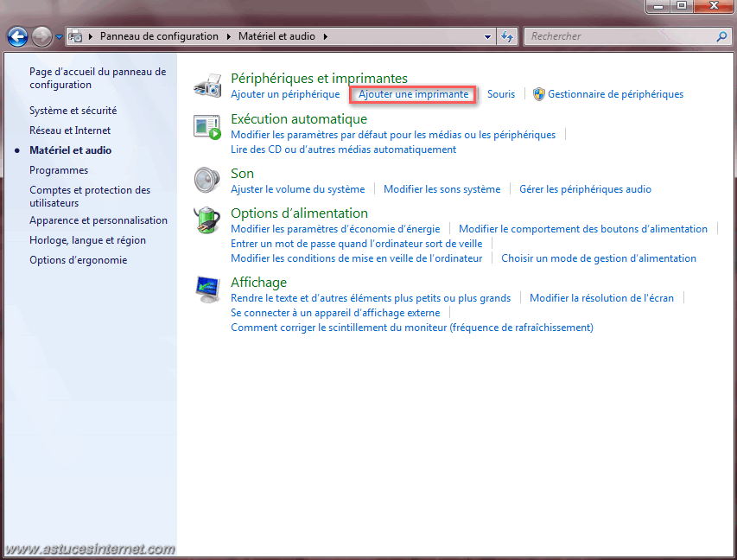This screenshot has width=737, height=560.
Task: Open Horloge, langue et région category
Action: coord(87,240)
